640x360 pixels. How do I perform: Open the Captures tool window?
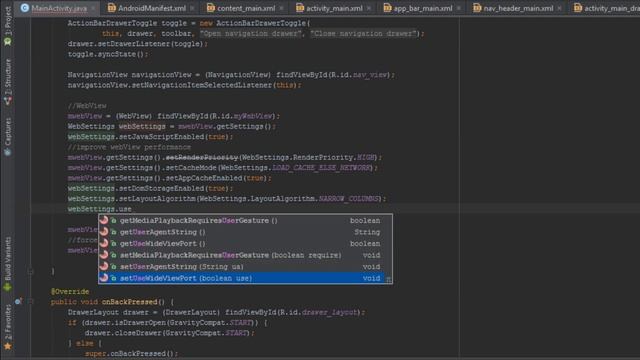(7, 137)
